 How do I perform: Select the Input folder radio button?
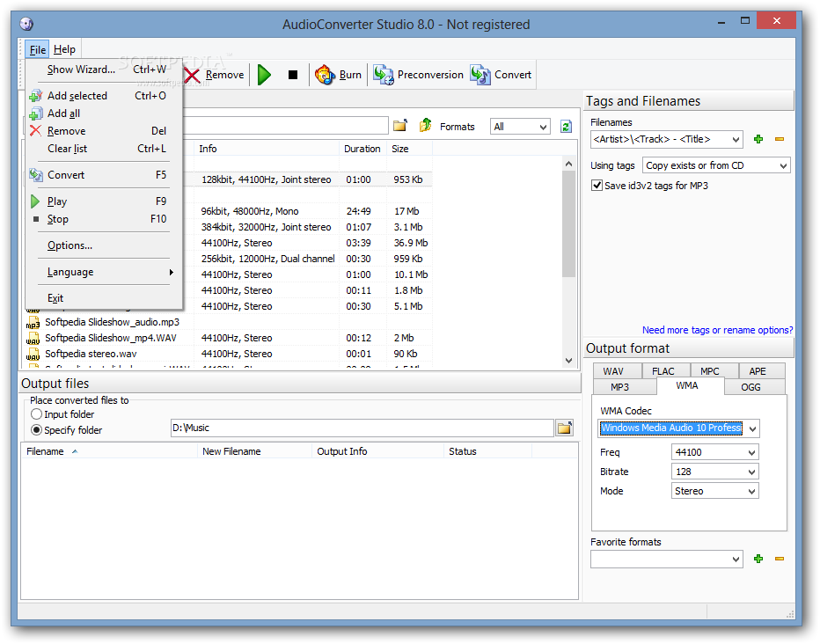point(36,414)
